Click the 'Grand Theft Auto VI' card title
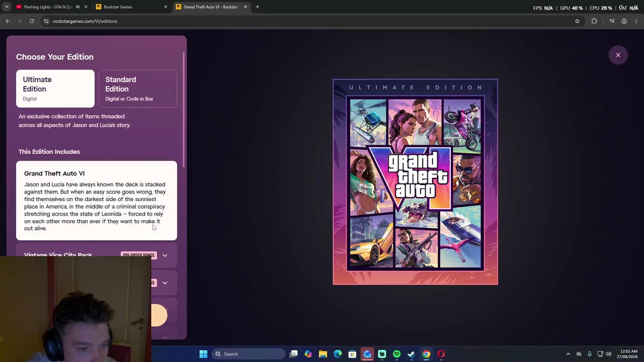This screenshot has height=362, width=644. point(54,173)
